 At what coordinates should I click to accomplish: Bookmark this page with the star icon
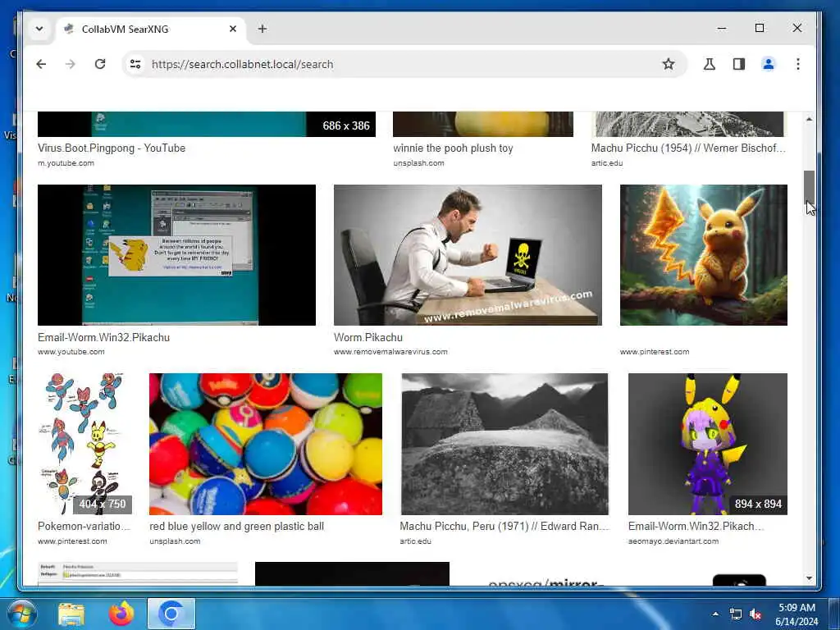pos(669,64)
